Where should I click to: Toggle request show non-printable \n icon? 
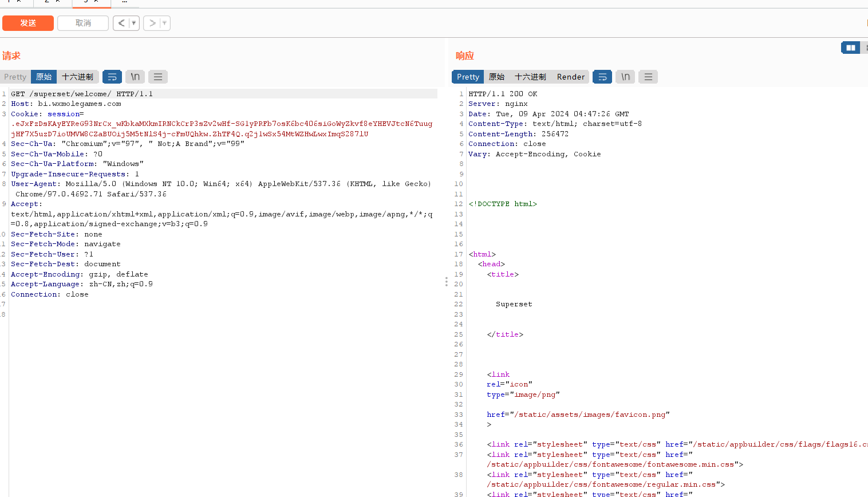coord(135,77)
